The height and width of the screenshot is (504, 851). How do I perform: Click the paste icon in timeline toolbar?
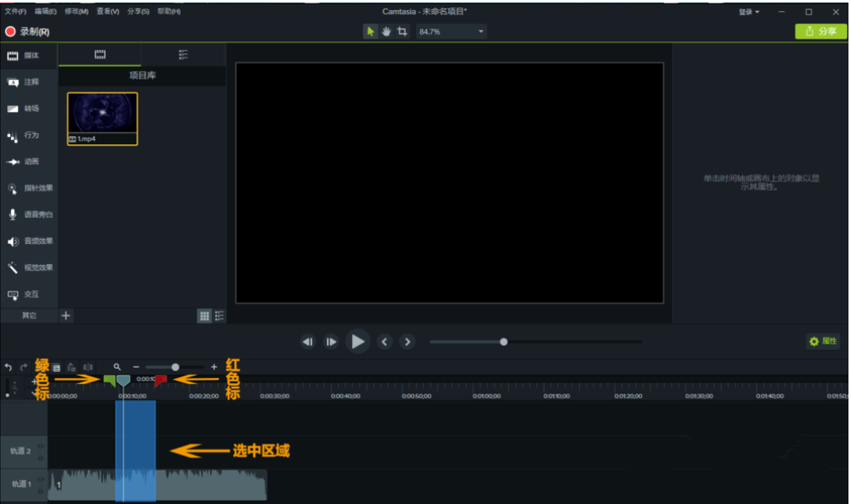tap(71, 367)
